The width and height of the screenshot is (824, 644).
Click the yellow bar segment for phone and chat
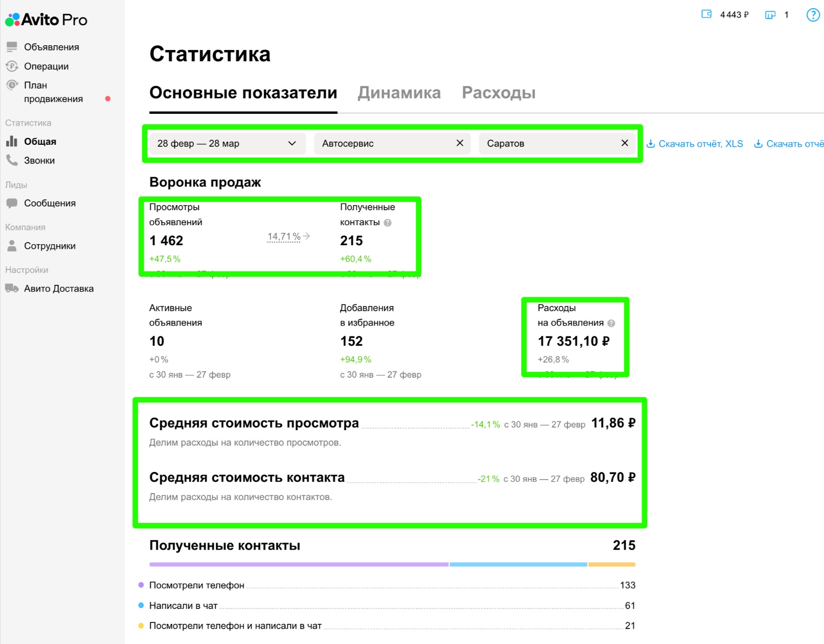tap(612, 565)
